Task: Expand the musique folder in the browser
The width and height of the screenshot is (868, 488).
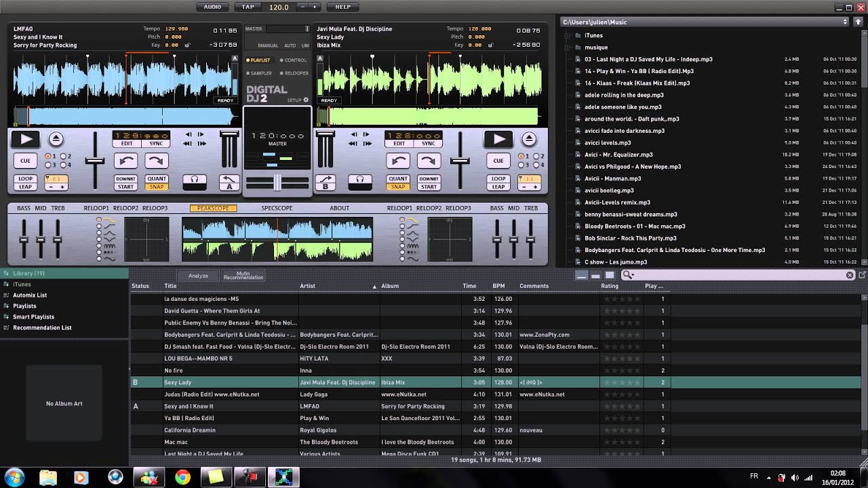Action: tap(566, 47)
